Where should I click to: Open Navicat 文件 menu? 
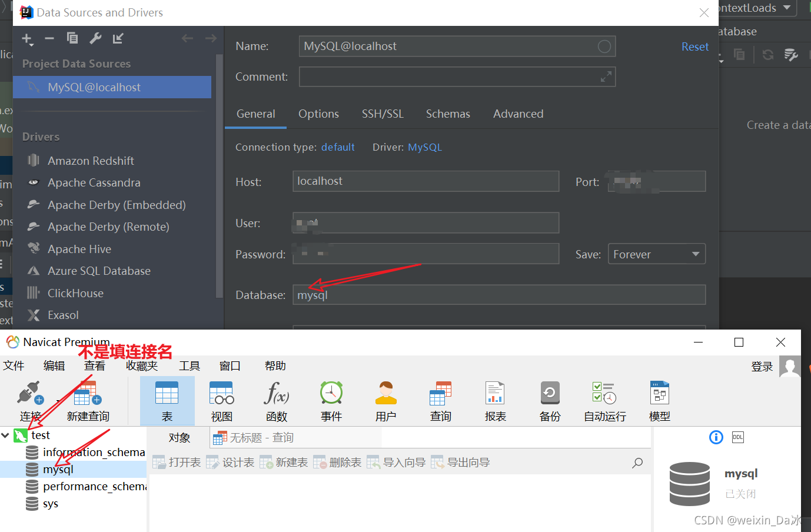click(x=14, y=366)
